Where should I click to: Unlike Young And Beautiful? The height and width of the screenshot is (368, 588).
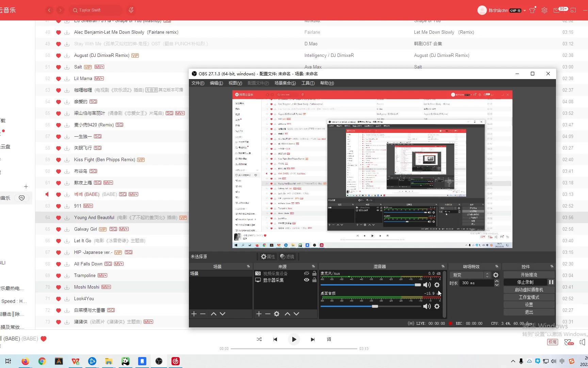click(58, 218)
